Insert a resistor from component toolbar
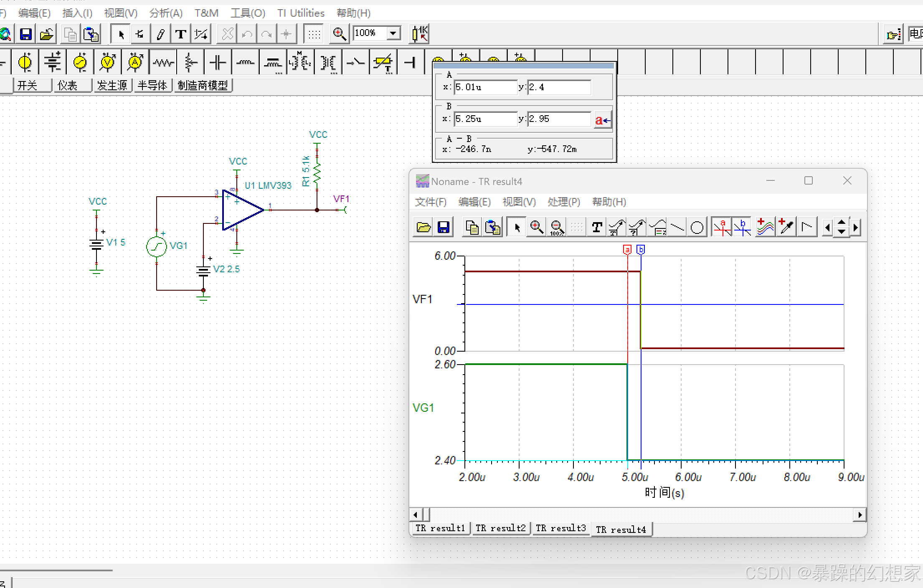Image resolution: width=923 pixels, height=588 pixels. pos(163,63)
